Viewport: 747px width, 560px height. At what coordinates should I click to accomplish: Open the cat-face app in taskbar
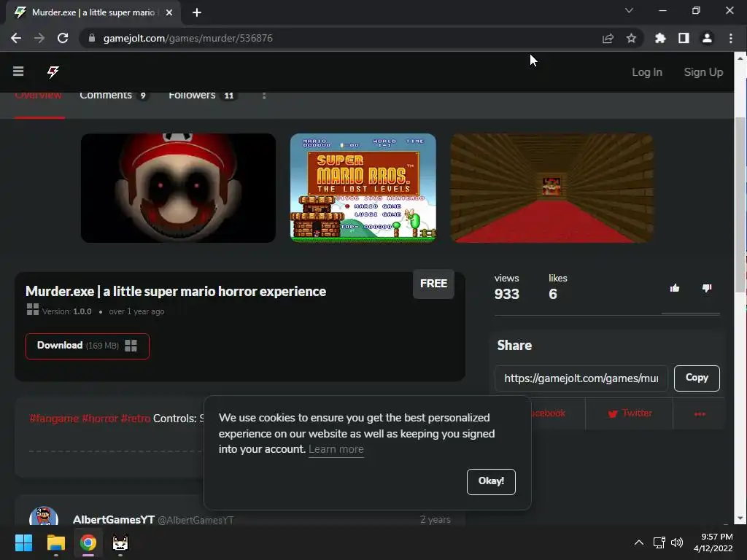point(120,542)
